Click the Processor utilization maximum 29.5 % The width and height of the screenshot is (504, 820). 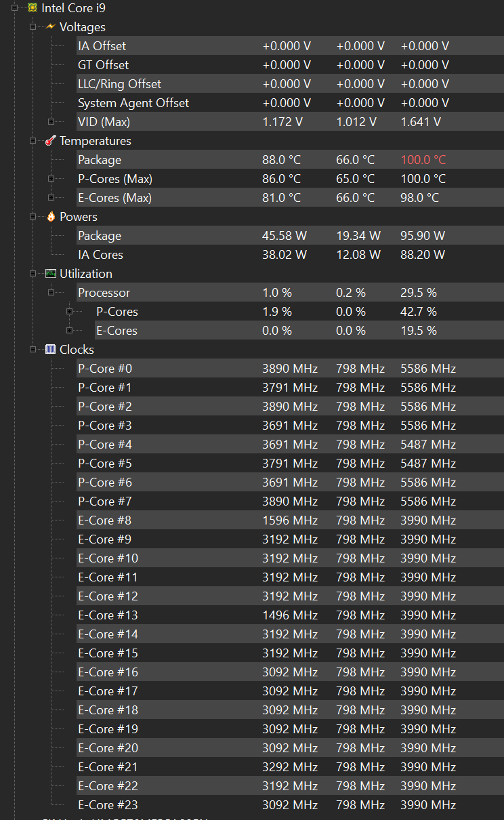[x=419, y=293]
